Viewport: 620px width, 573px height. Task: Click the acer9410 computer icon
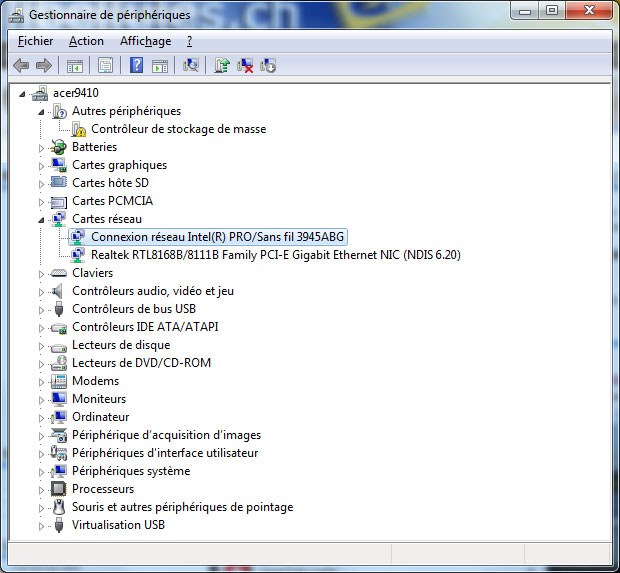click(x=40, y=93)
